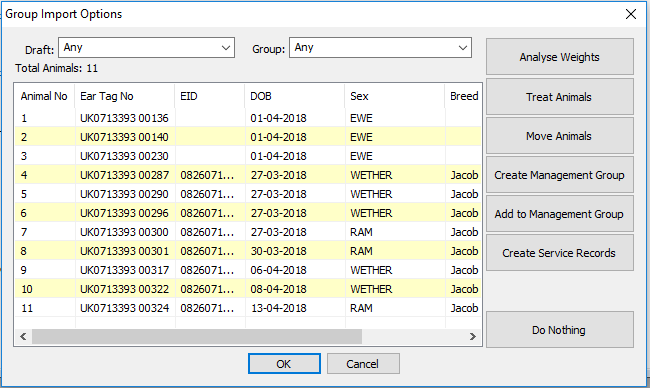This screenshot has height=388, width=650.
Task: Confirm with the OK button
Action: [284, 364]
